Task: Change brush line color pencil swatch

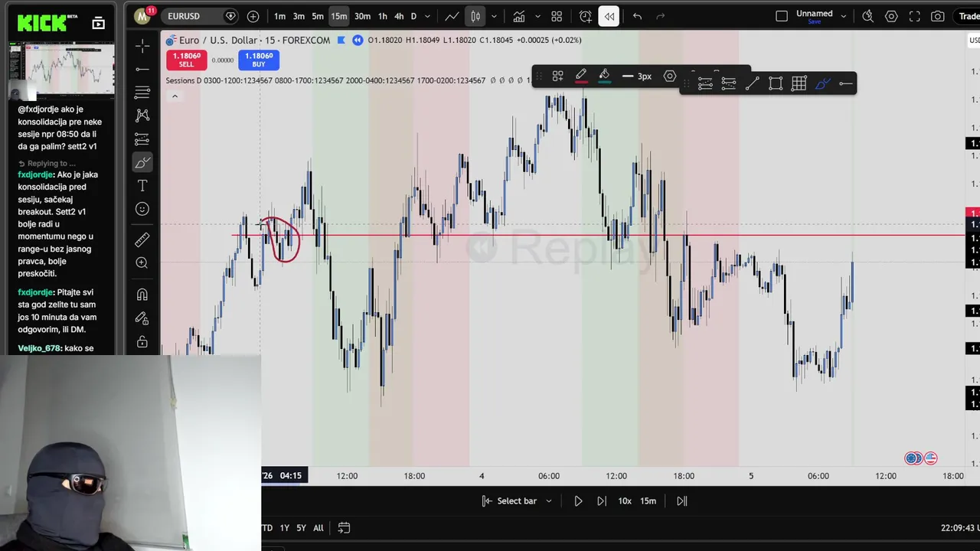Action: coord(581,76)
